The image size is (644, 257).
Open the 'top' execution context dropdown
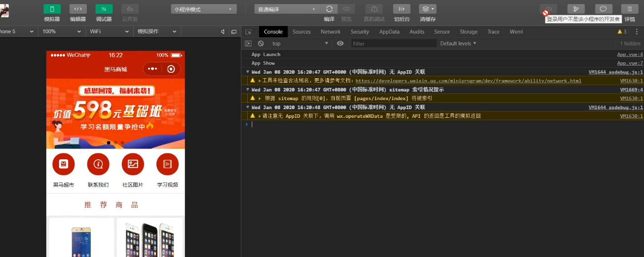tap(300, 44)
